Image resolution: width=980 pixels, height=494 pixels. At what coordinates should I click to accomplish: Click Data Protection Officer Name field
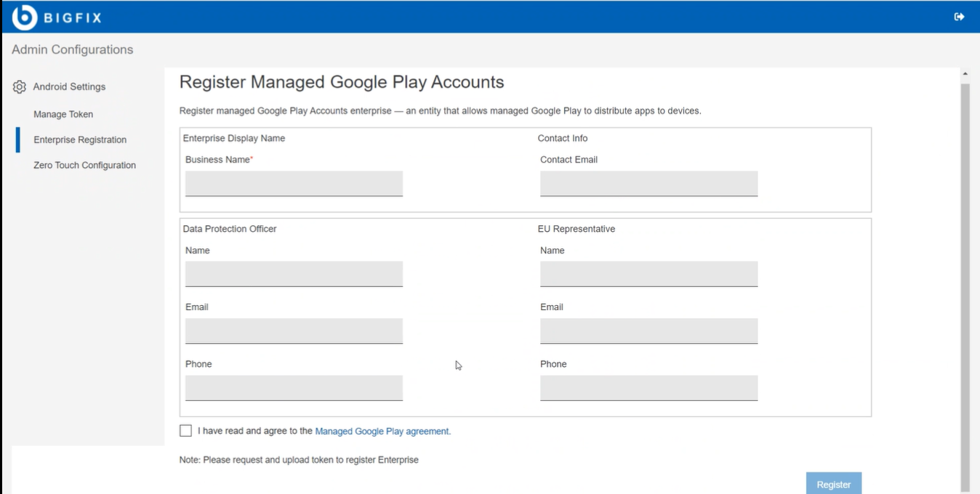pyautogui.click(x=294, y=274)
